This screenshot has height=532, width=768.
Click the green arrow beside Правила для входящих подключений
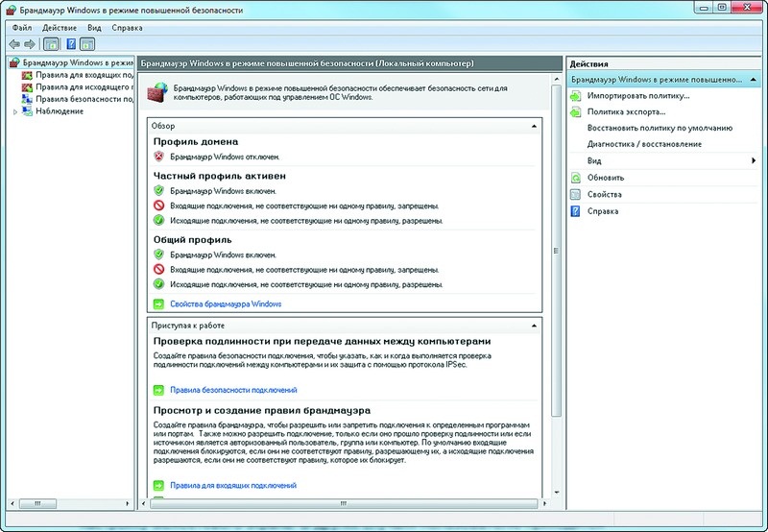pos(158,486)
